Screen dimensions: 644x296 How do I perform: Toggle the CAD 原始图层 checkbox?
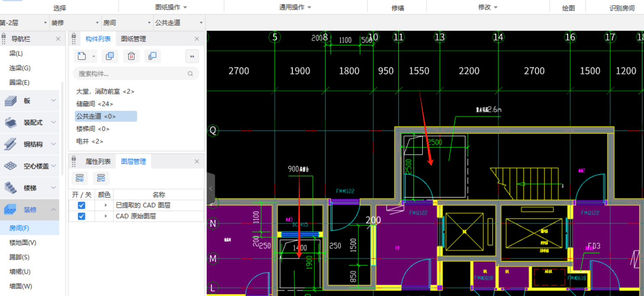pyautogui.click(x=81, y=216)
